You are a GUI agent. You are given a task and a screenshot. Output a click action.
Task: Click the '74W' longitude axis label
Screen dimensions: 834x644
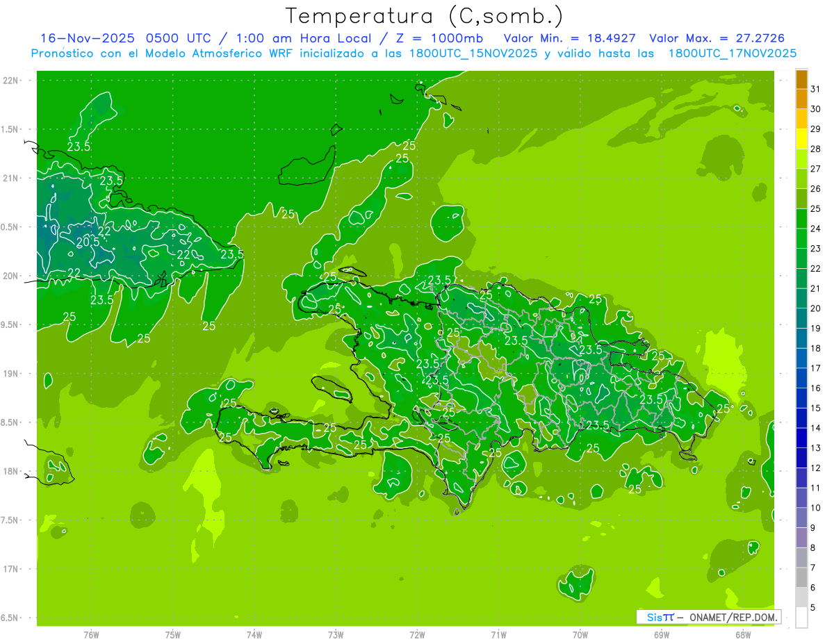[x=254, y=635]
